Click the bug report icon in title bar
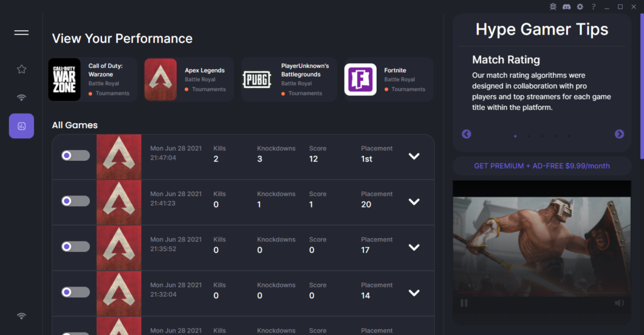Screen dimensions: 644x335 coord(553,6)
